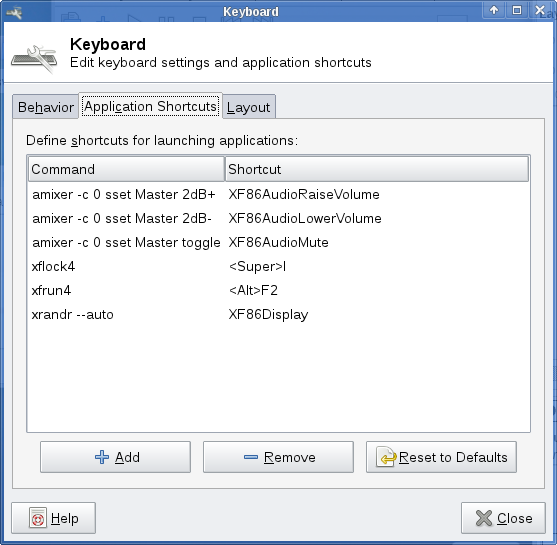
Task: Select the Application Shortcuts tab
Action: (150, 106)
